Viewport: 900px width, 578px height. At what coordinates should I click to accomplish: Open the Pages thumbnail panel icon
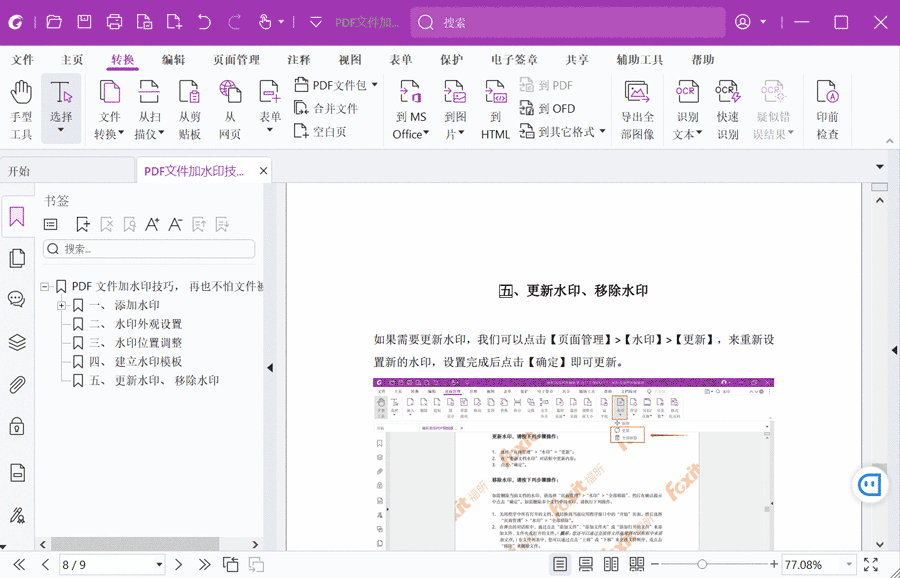tap(17, 258)
